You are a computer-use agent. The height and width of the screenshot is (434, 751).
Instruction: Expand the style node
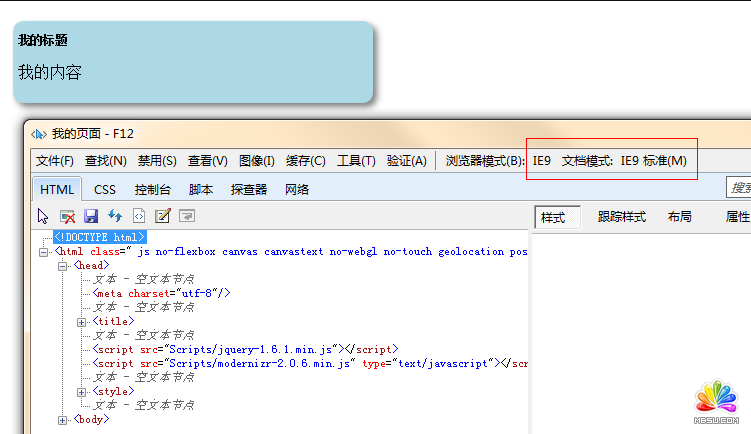click(x=82, y=392)
